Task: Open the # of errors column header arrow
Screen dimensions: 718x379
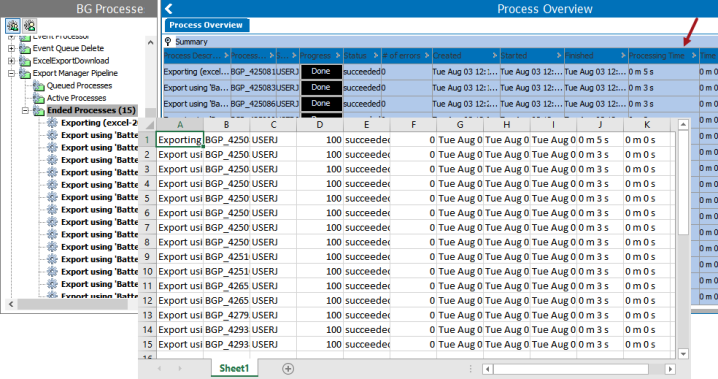Action: pyautogui.click(x=427, y=55)
